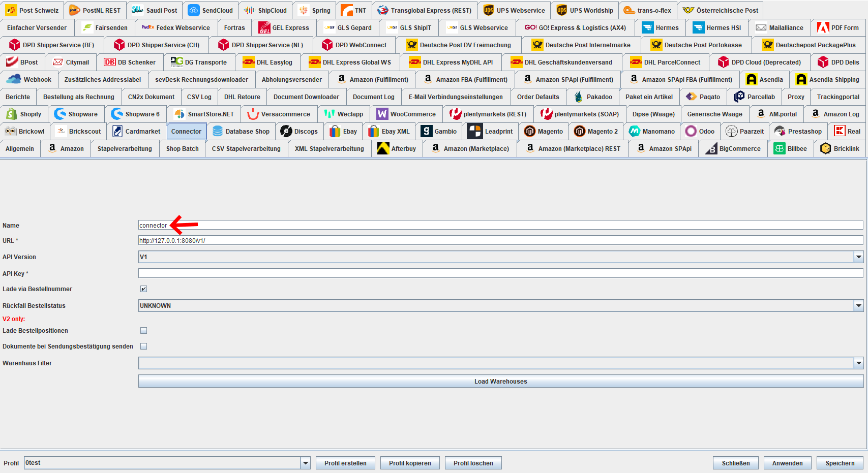Focus the API Key input field
This screenshot has width=868, height=473.
[x=501, y=273]
